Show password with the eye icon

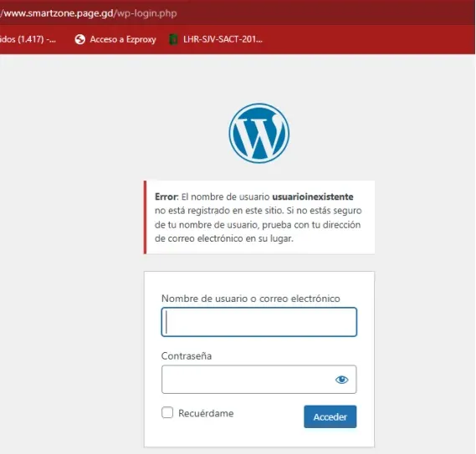(x=341, y=380)
